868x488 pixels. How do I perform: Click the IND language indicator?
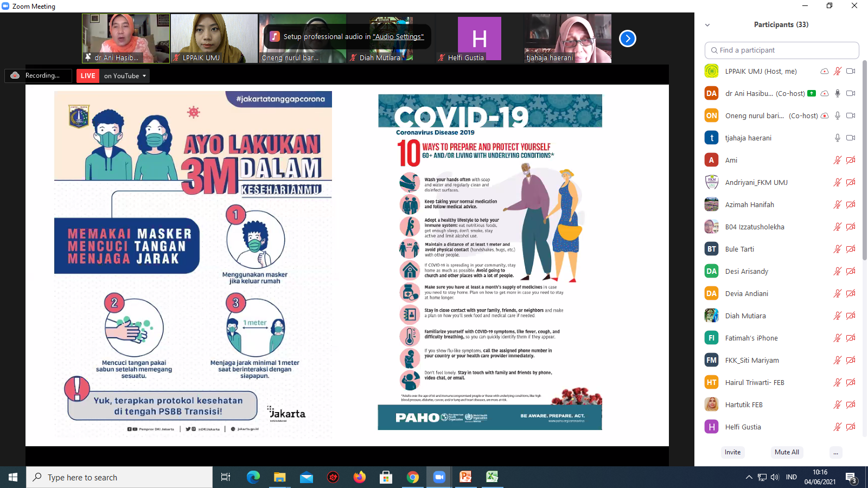[792, 477]
